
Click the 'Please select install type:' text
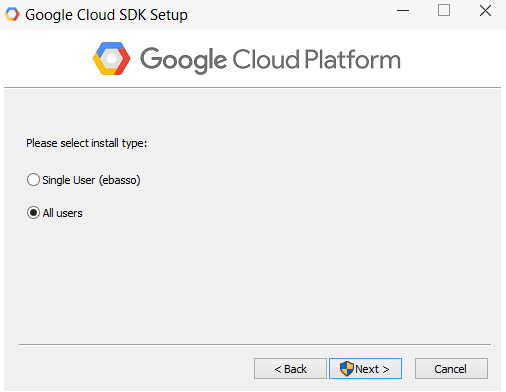coord(87,143)
